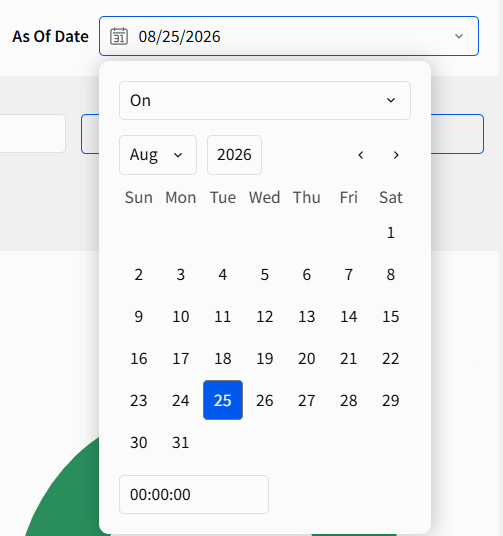The height and width of the screenshot is (536, 503).
Task: Pick the 9th on Sunday
Action: [138, 316]
